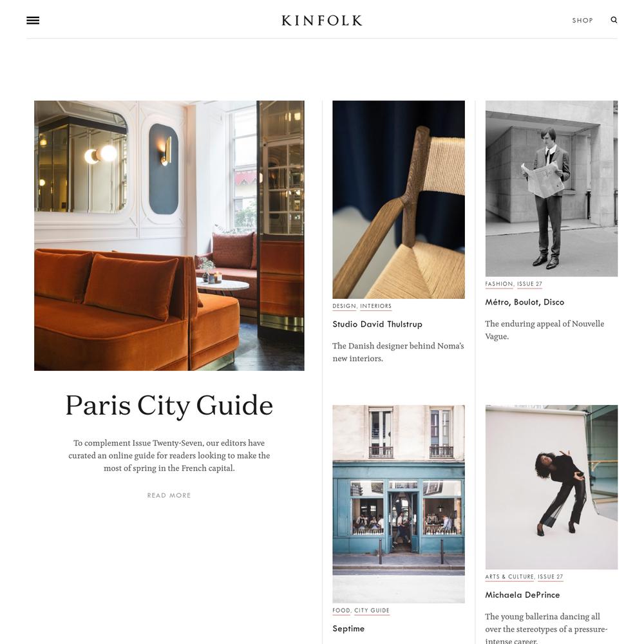Click the Issue 27 tag under Fashion
The height and width of the screenshot is (644, 644).
[529, 284]
